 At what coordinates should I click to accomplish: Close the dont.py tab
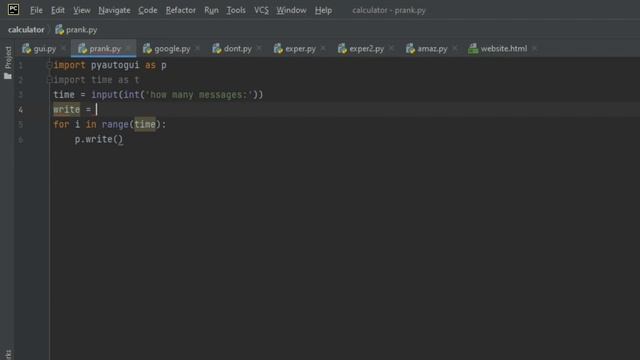click(259, 49)
